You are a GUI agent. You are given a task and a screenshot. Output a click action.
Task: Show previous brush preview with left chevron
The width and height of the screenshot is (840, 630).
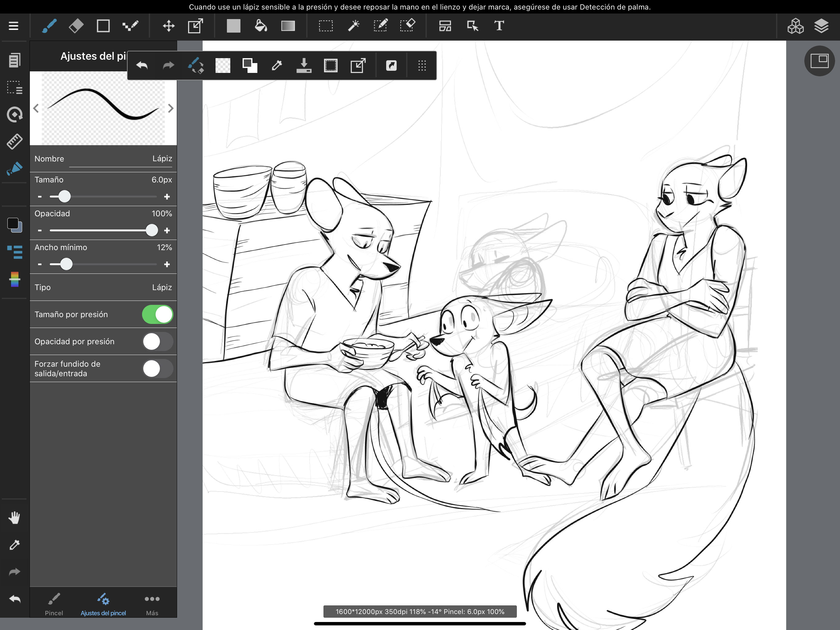[x=36, y=109]
